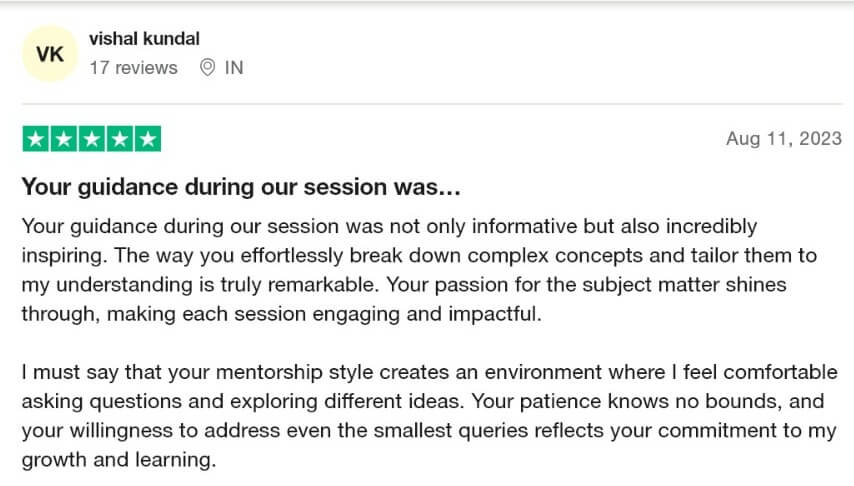Click the VK avatar circle
Image resolution: width=854 pixels, height=486 pixels.
click(x=50, y=54)
